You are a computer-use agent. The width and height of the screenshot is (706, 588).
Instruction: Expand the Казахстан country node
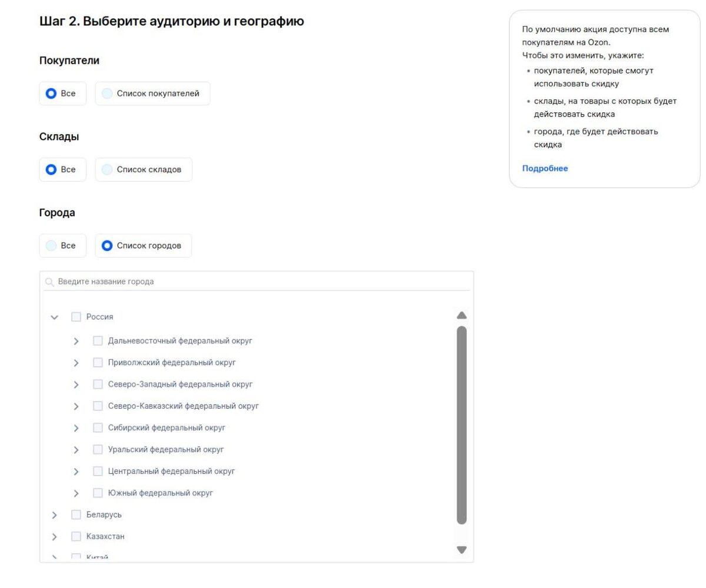55,537
